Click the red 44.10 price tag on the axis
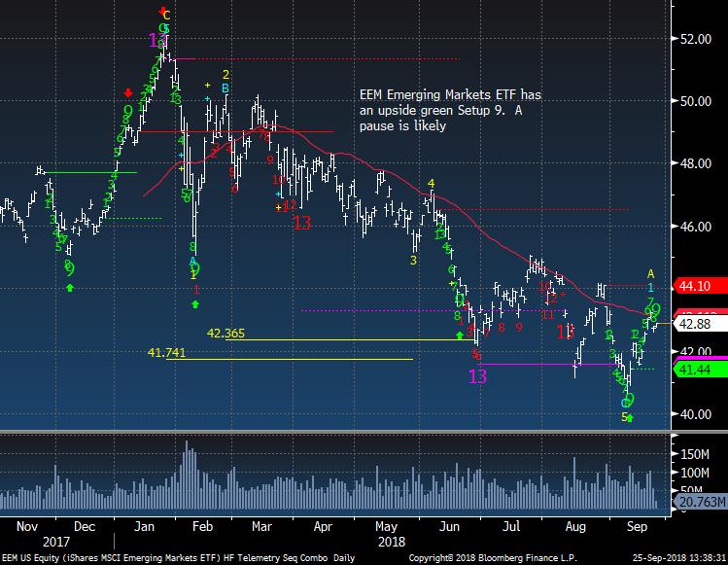Image resolution: width=728 pixels, height=565 pixels. [x=696, y=286]
